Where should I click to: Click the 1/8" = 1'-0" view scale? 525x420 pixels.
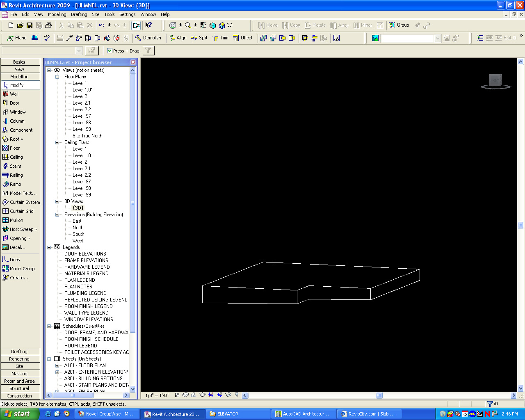(x=157, y=395)
